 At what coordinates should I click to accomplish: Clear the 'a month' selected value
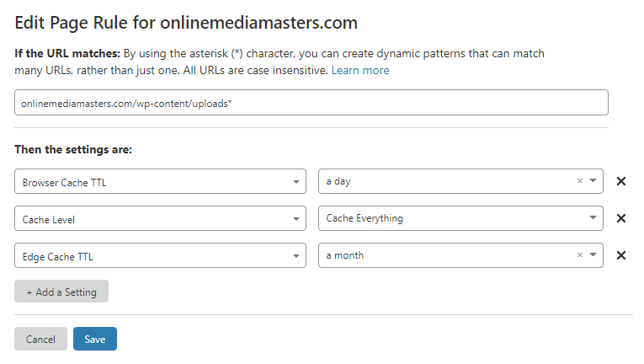point(579,255)
